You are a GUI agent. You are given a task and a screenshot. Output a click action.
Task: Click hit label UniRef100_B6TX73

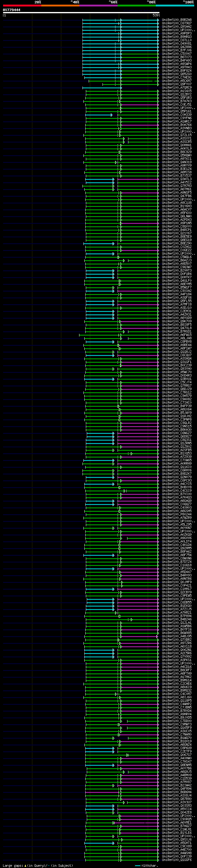pos(177,57)
